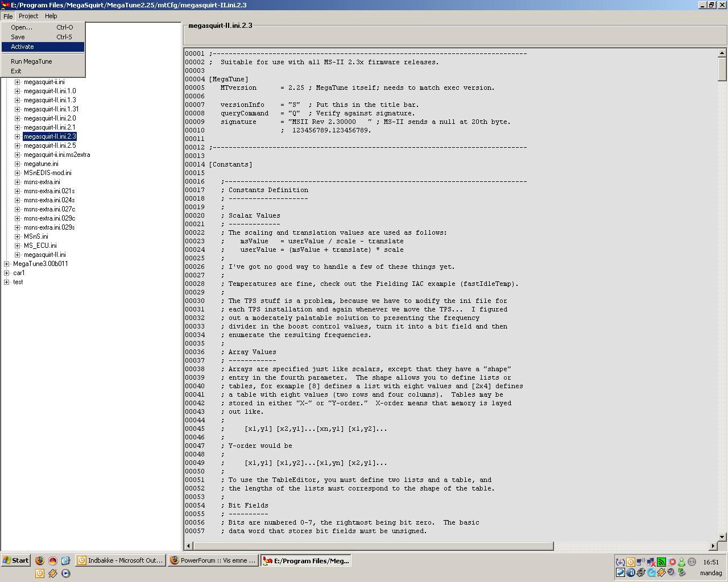This screenshot has height=582, width=728.
Task: Click the green wireless signal tray icon
Action: [661, 562]
